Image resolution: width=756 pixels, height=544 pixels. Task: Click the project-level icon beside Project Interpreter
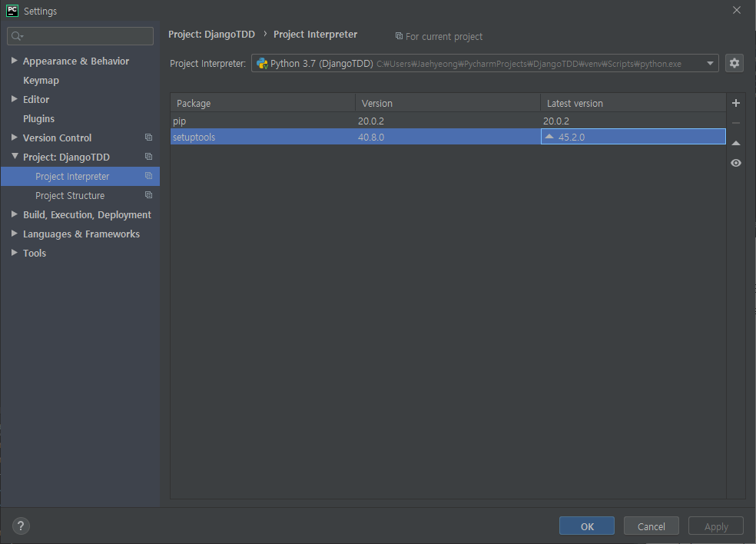point(148,176)
